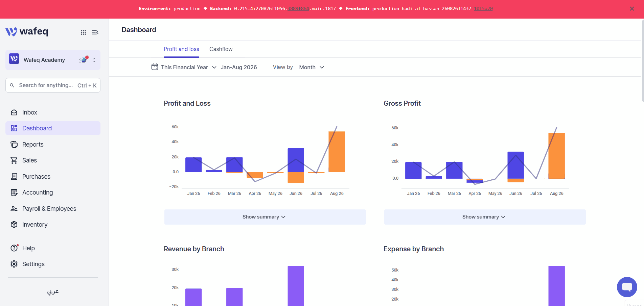Image resolution: width=644 pixels, height=306 pixels.
Task: Click the backend commit hash link
Action: (298, 8)
